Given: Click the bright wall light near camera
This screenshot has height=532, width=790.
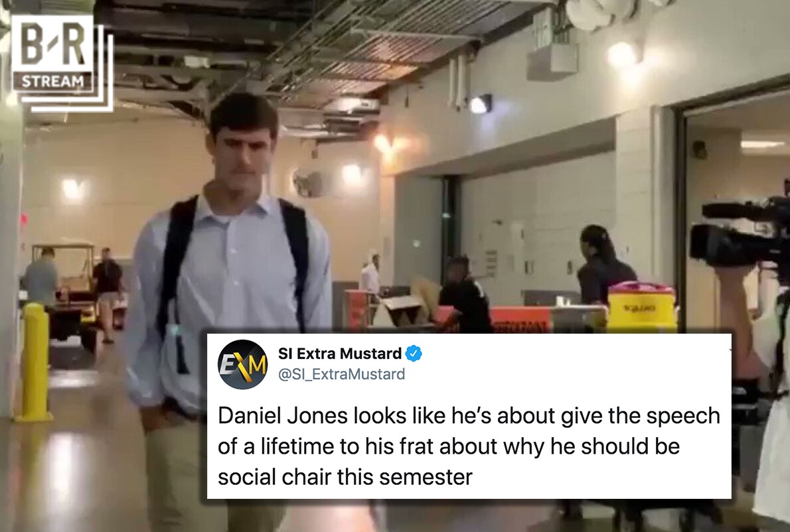Looking at the screenshot, I should pyautogui.click(x=623, y=53).
